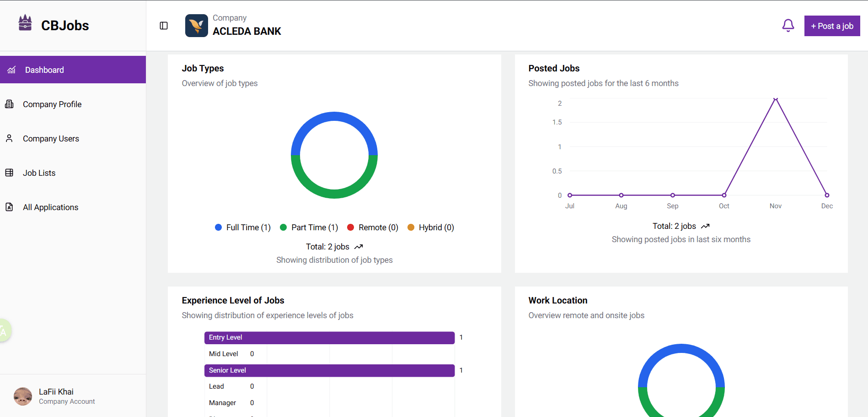The height and width of the screenshot is (417, 868).
Task: Click the Post a job button
Action: click(832, 26)
